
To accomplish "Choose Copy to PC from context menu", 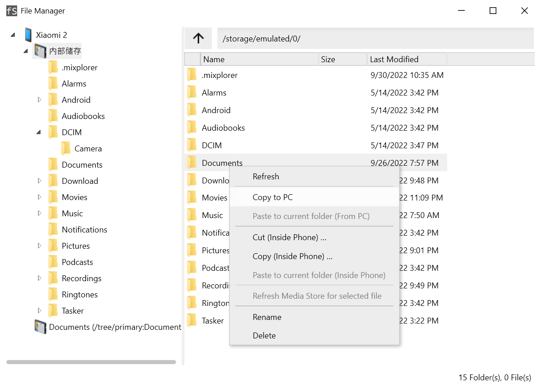I will (x=314, y=197).
